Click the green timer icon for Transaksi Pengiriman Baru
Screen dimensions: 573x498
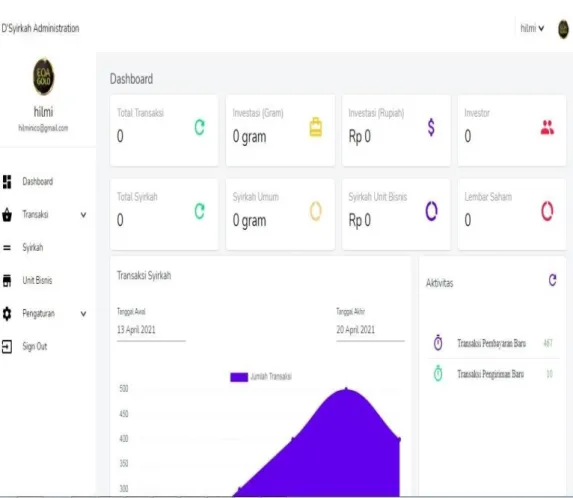coord(438,373)
